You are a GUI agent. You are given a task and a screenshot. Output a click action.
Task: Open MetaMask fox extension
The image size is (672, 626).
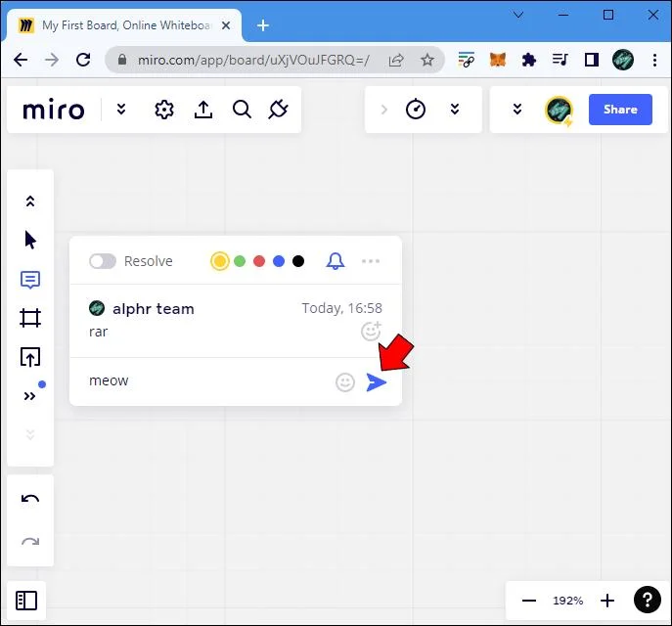tap(498, 60)
